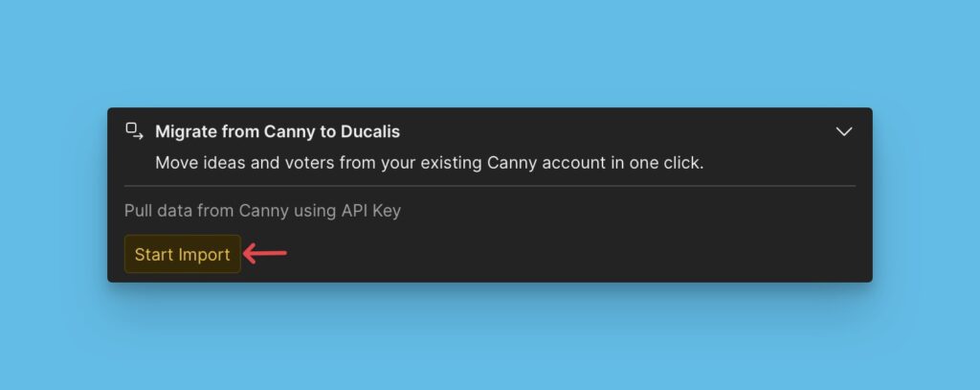Click "Pull data from Canny using API Key" label

click(262, 211)
